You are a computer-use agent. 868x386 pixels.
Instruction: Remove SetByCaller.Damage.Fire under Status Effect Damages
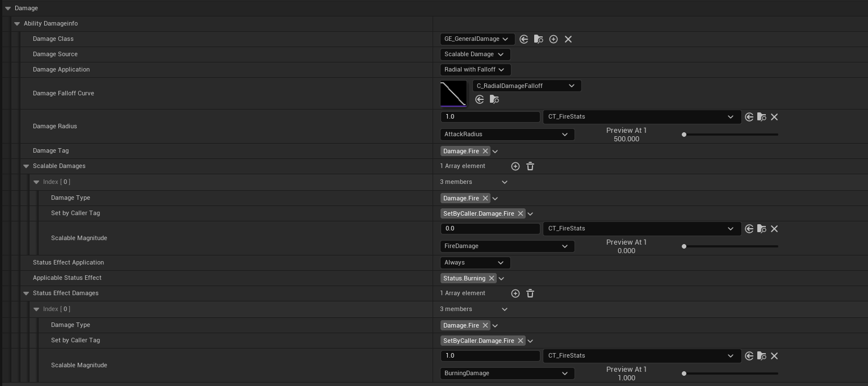pos(521,341)
